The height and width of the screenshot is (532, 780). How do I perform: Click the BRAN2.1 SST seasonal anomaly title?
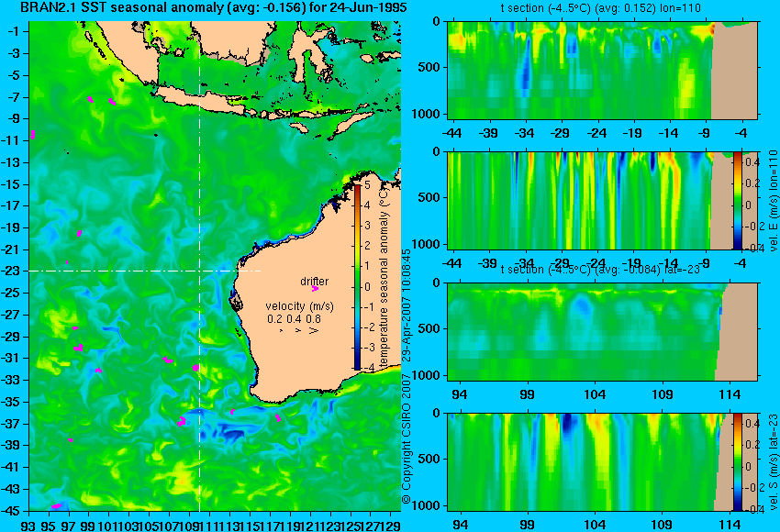coord(214,7)
